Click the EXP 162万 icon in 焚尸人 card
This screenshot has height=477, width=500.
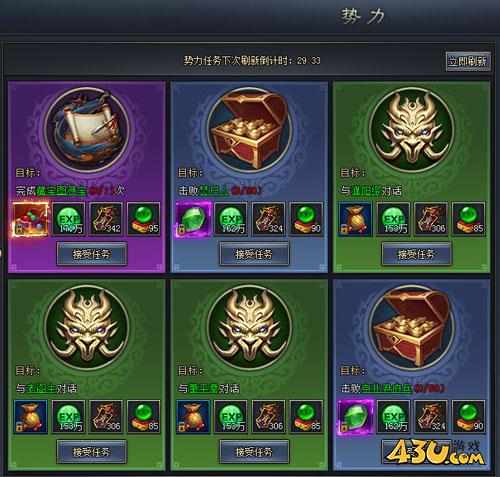(x=231, y=219)
